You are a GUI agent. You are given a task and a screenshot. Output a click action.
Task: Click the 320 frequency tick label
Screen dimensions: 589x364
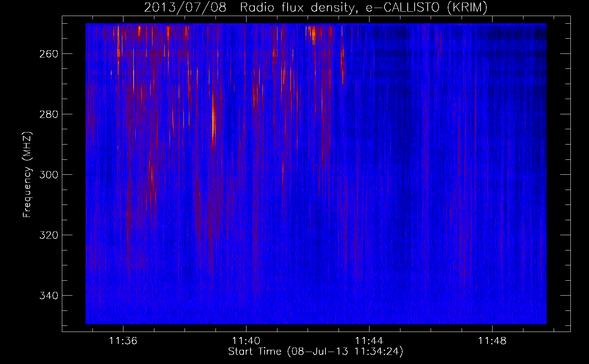point(48,235)
